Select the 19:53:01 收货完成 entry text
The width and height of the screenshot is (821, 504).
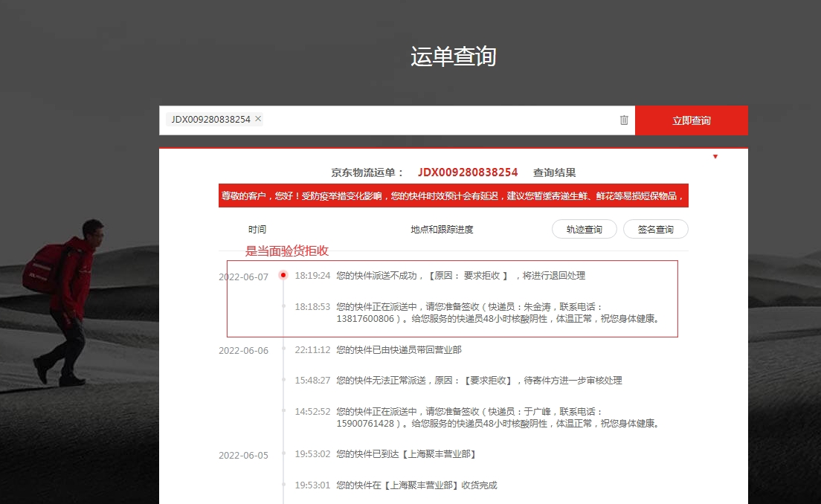tap(416, 485)
